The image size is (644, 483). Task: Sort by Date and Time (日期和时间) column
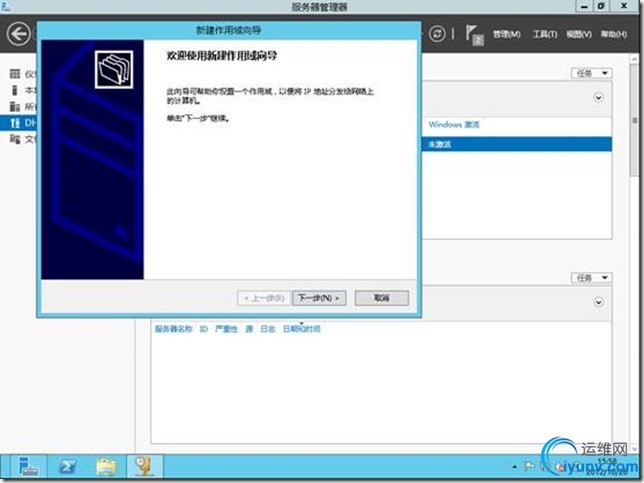301,329
